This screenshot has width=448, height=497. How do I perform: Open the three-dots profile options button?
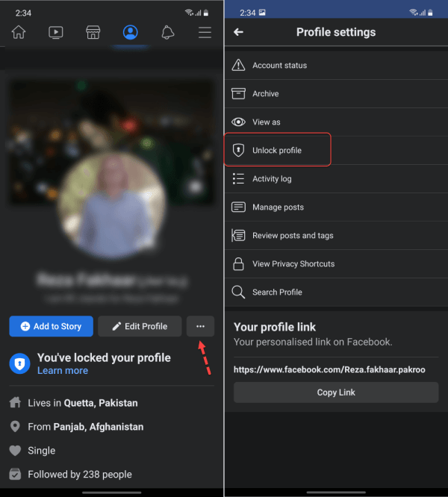pyautogui.click(x=200, y=326)
